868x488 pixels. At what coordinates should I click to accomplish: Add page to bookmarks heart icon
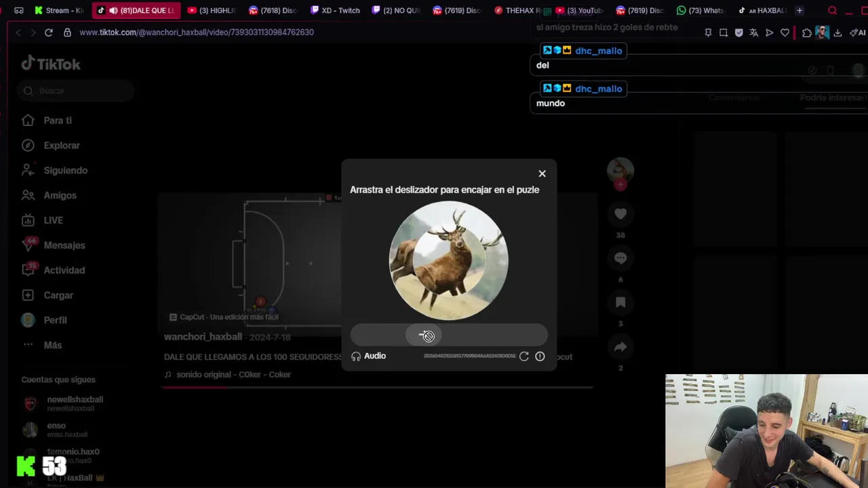pos(785,33)
